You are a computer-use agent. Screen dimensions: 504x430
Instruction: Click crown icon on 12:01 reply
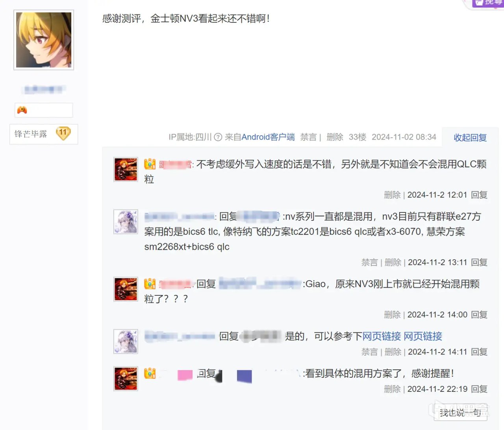click(150, 164)
